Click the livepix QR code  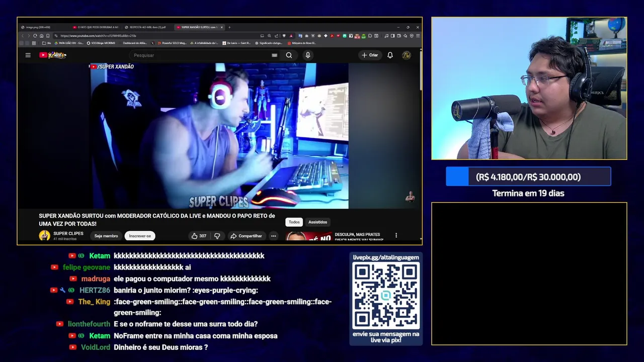click(386, 296)
